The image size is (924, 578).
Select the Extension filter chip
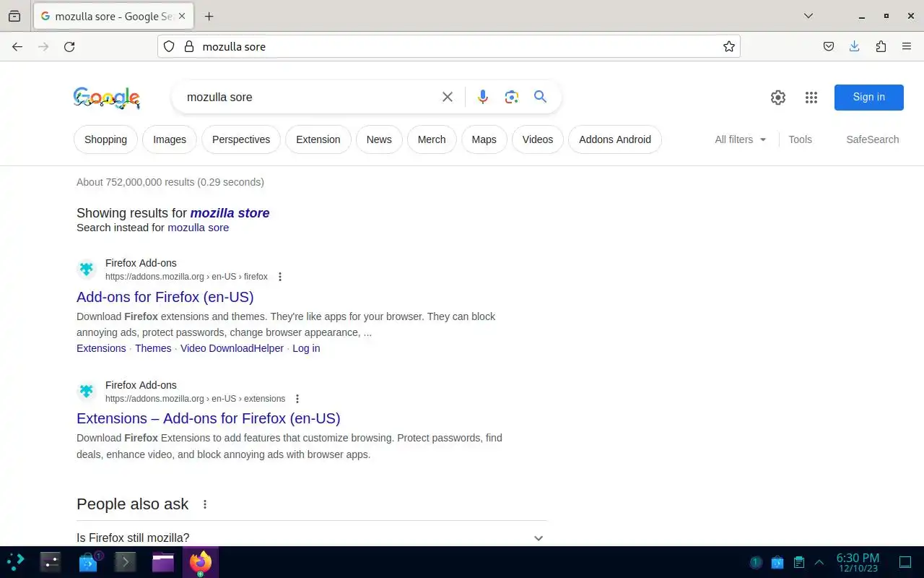[x=318, y=139]
